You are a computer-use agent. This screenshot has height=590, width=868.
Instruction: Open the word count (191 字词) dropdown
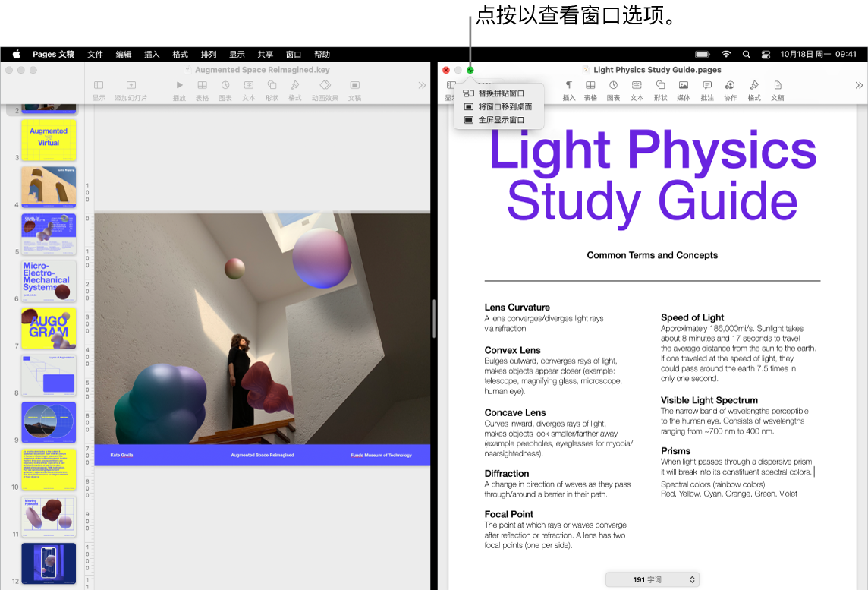click(x=652, y=579)
